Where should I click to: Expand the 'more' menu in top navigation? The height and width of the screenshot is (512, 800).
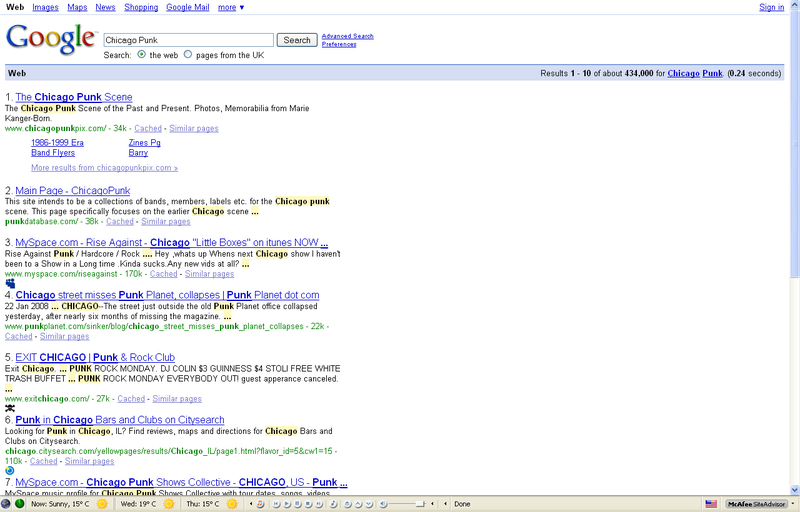click(231, 7)
